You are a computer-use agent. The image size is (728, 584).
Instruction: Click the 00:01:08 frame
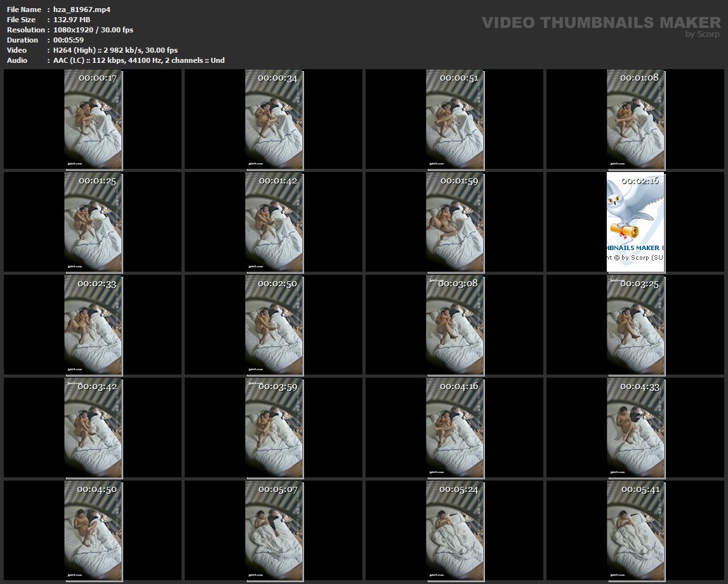tap(635, 119)
